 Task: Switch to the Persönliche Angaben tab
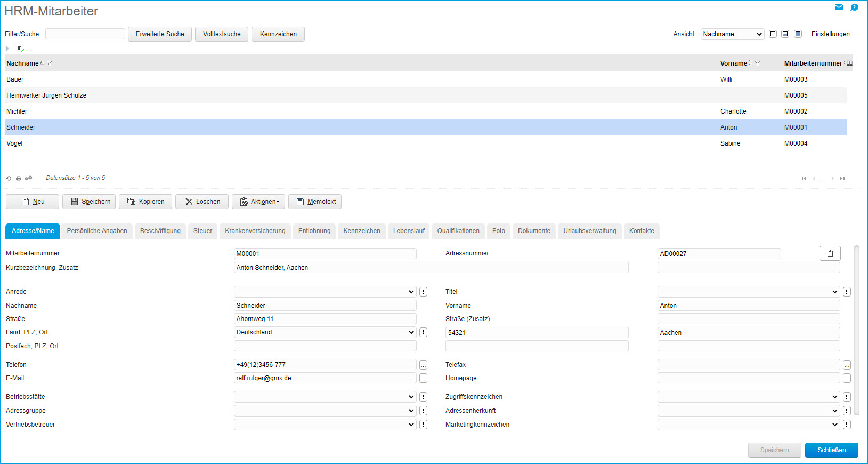click(97, 231)
